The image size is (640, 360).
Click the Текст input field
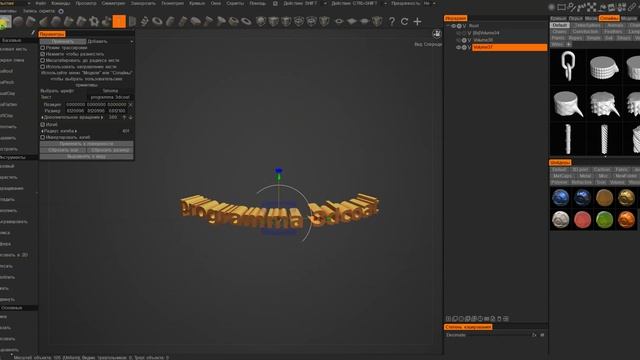[x=110, y=97]
